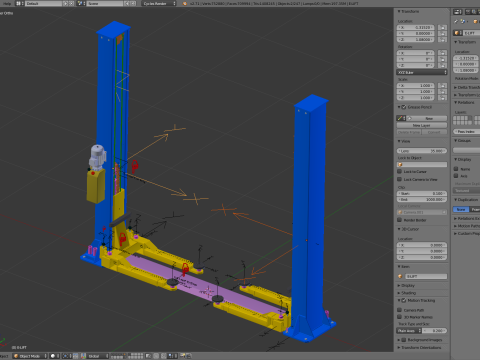Lock the Rotation Z value
480x360 pixels.
click(442, 65)
